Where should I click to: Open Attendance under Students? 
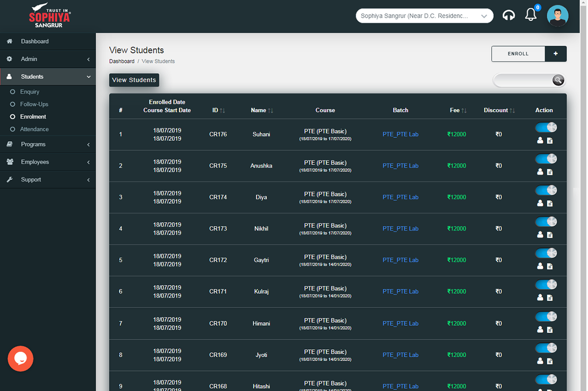point(34,129)
